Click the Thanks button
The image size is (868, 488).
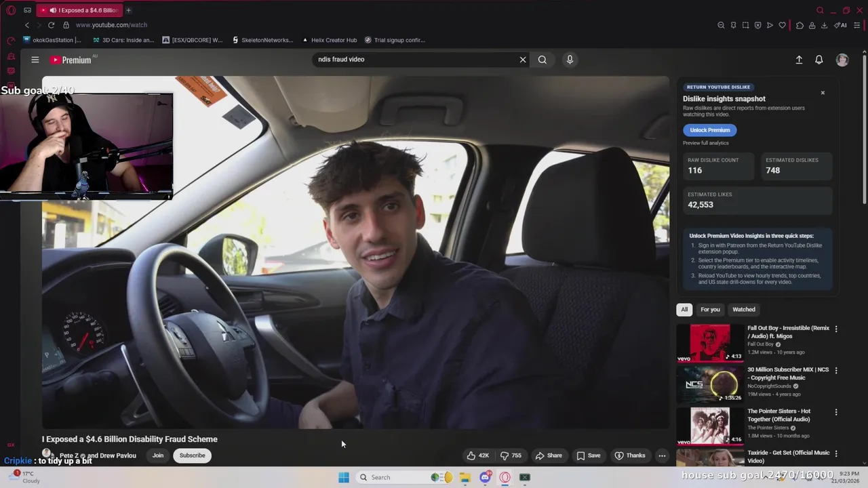click(629, 455)
